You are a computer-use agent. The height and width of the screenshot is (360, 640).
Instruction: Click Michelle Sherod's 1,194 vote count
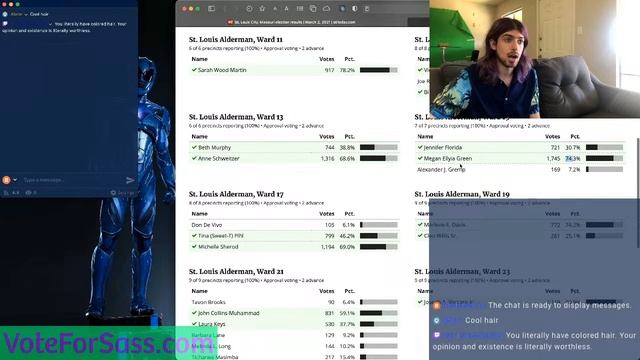327,247
